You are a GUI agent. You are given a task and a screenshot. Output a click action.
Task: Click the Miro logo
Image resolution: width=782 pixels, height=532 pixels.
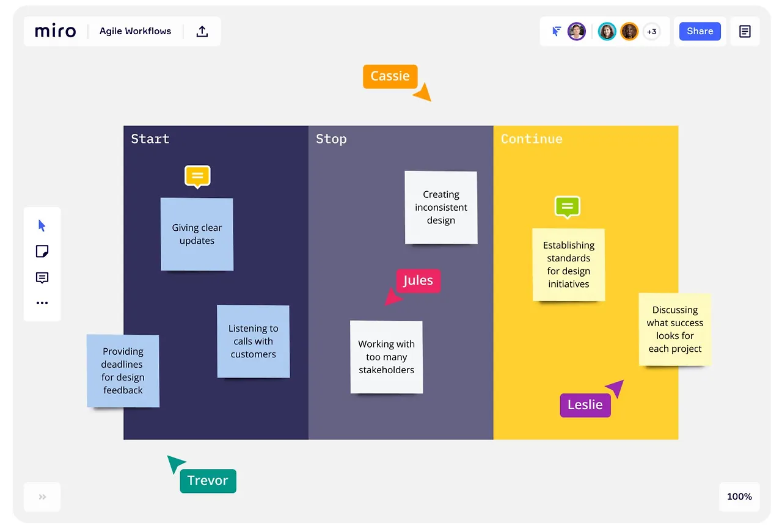pyautogui.click(x=56, y=31)
